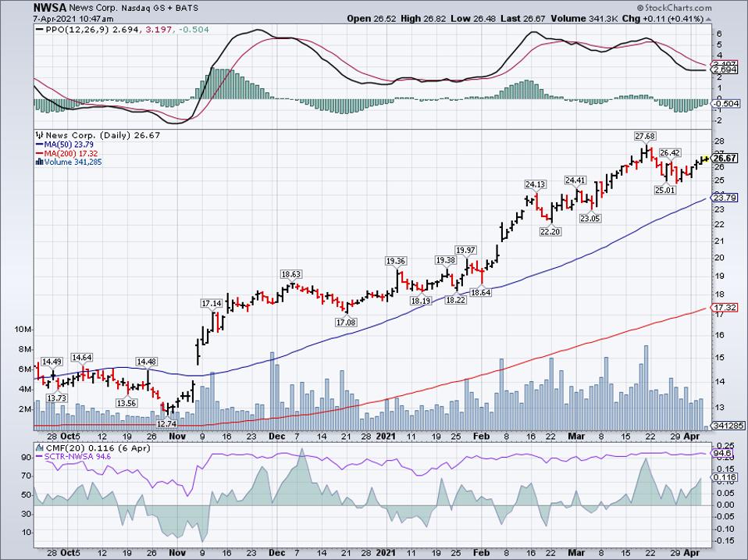Click the -0.504 PPO histogram tag on the right axis
748x560 pixels.
(x=726, y=104)
